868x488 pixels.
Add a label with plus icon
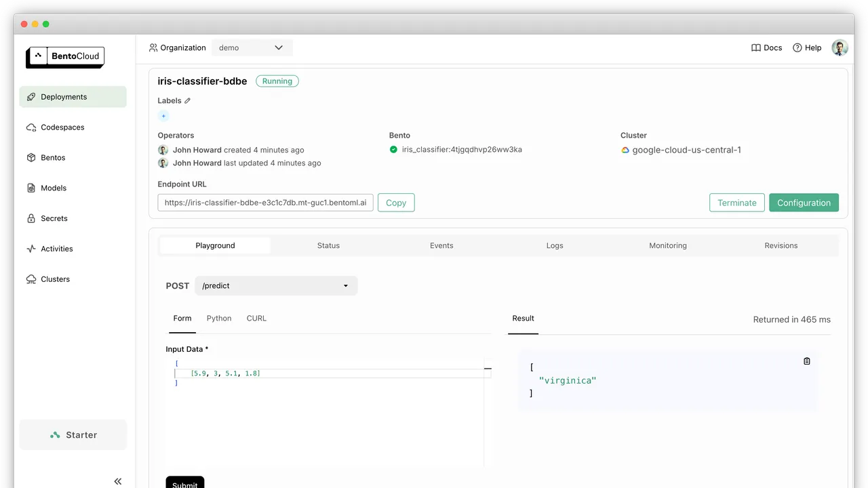163,116
